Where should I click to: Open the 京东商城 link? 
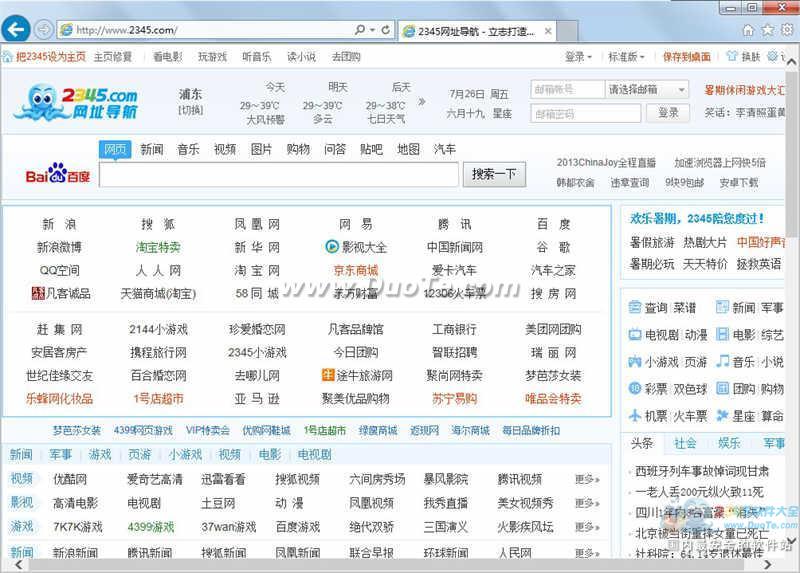[x=356, y=270]
